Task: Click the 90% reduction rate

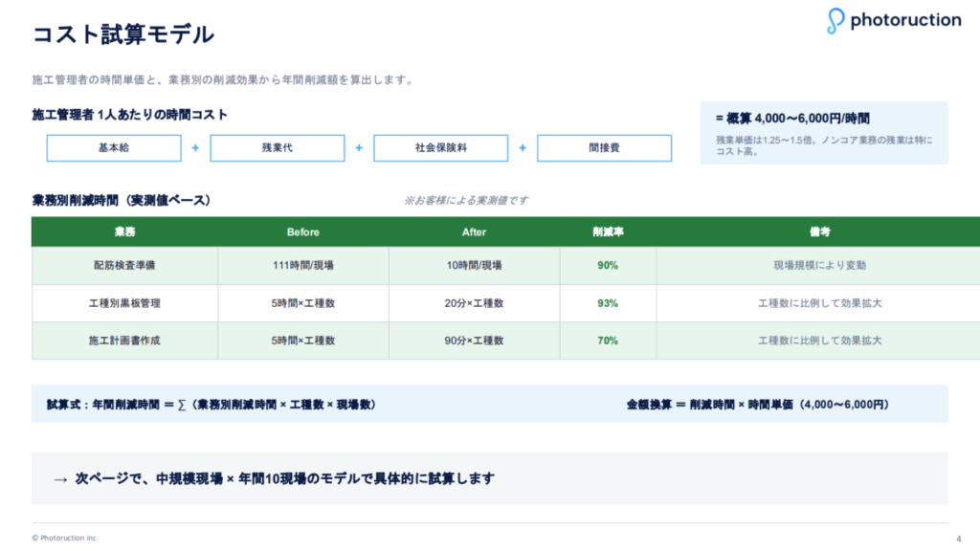Action: 608,266
